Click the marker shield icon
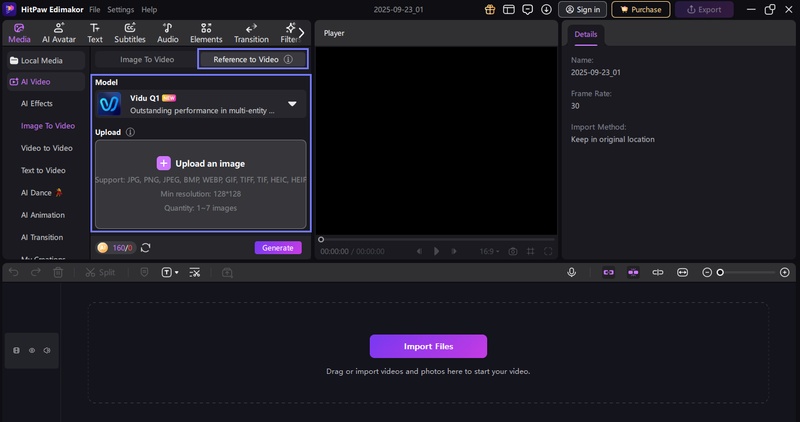The width and height of the screenshot is (800, 422). pyautogui.click(x=144, y=272)
